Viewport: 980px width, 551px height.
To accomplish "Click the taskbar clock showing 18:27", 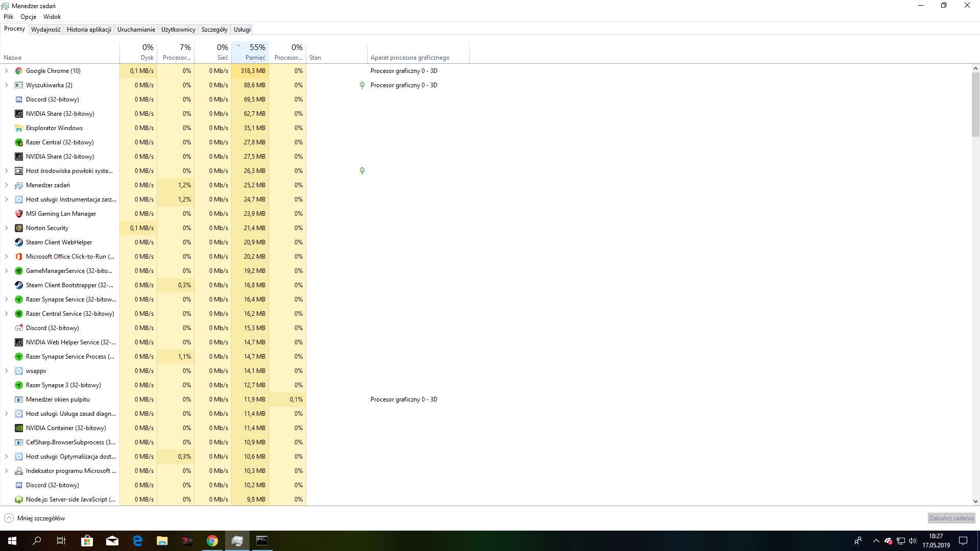I will click(x=936, y=541).
